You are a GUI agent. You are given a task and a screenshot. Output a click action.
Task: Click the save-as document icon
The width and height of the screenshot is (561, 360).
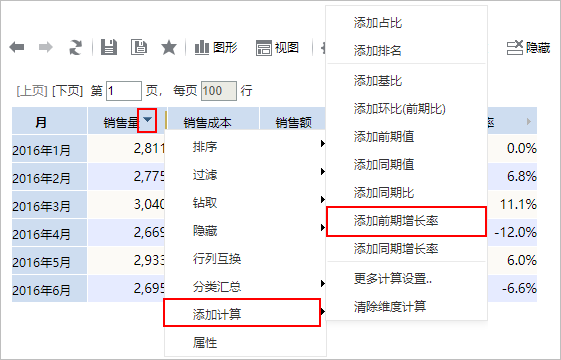(139, 47)
